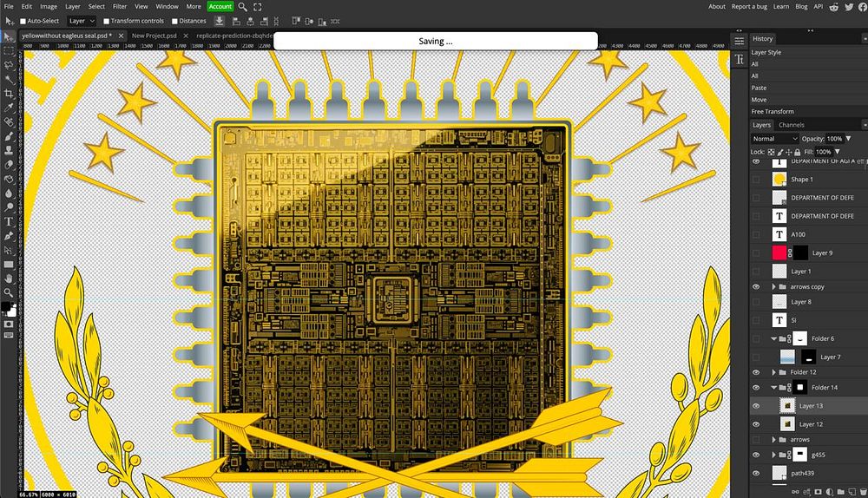The width and height of the screenshot is (868, 498).
Task: Show the A100 text layer
Action: click(756, 234)
